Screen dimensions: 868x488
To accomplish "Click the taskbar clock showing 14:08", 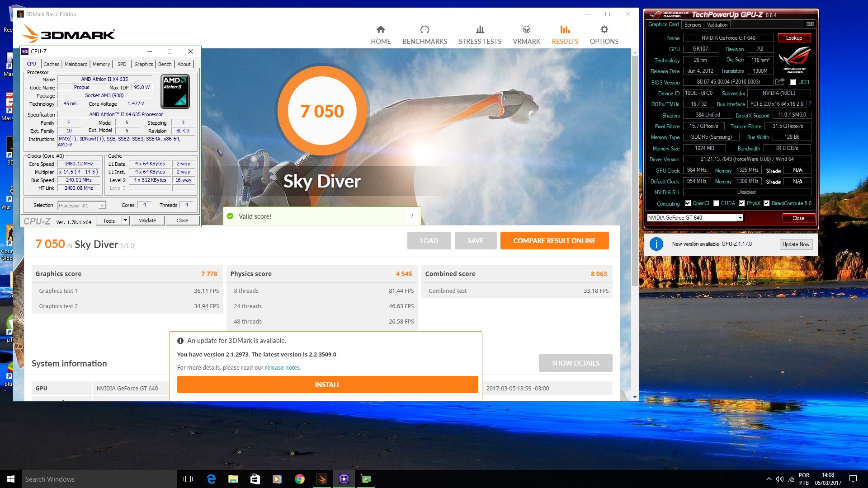I will (x=828, y=479).
